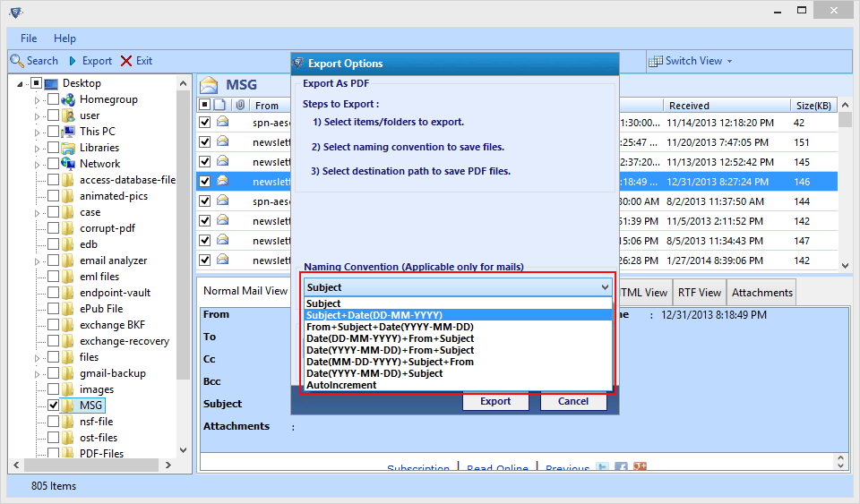This screenshot has width=860, height=504.
Task: Expand the files folder node
Action: 37,358
